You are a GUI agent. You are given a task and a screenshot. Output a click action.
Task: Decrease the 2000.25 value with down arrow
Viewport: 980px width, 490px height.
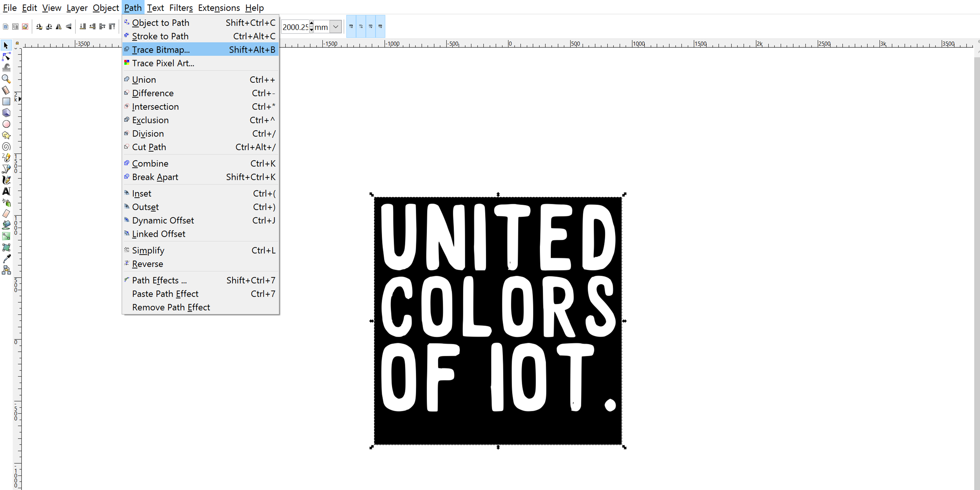312,30
